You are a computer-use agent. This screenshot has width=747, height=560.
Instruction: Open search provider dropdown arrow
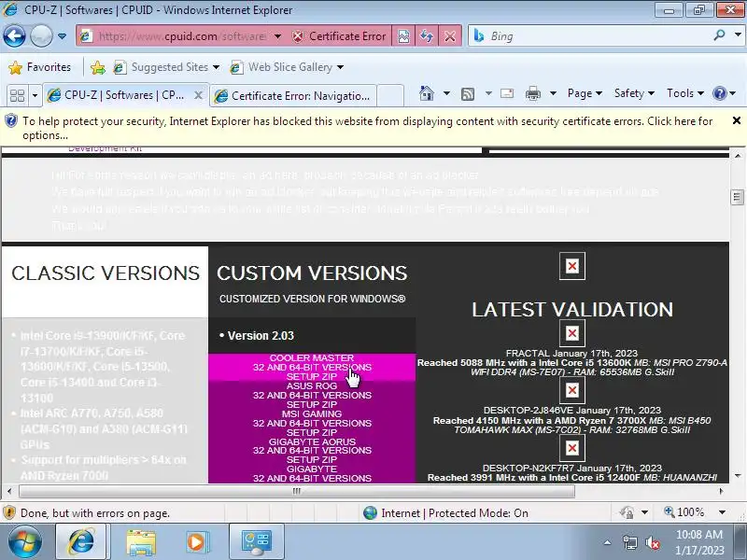click(x=738, y=35)
